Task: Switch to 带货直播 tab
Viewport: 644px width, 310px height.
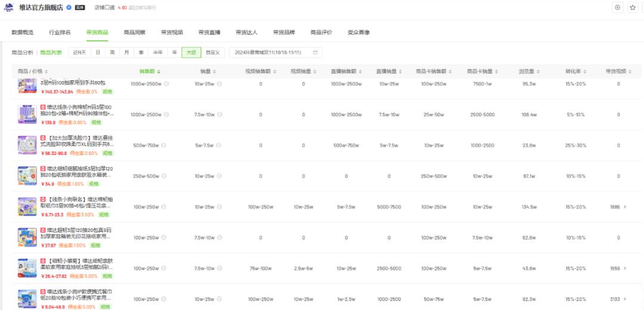Action: point(209,32)
